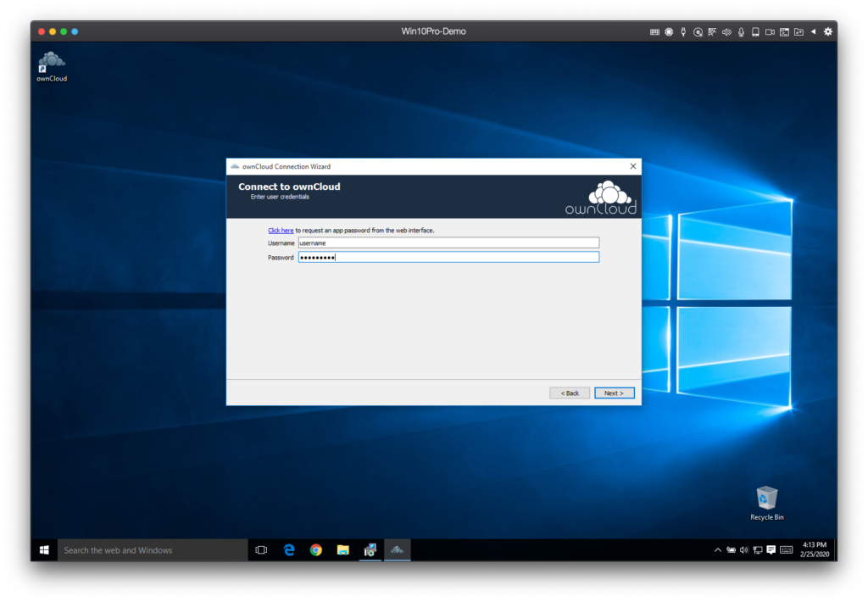Collapse the Parallels toolbar icons with the arrow

point(813,31)
